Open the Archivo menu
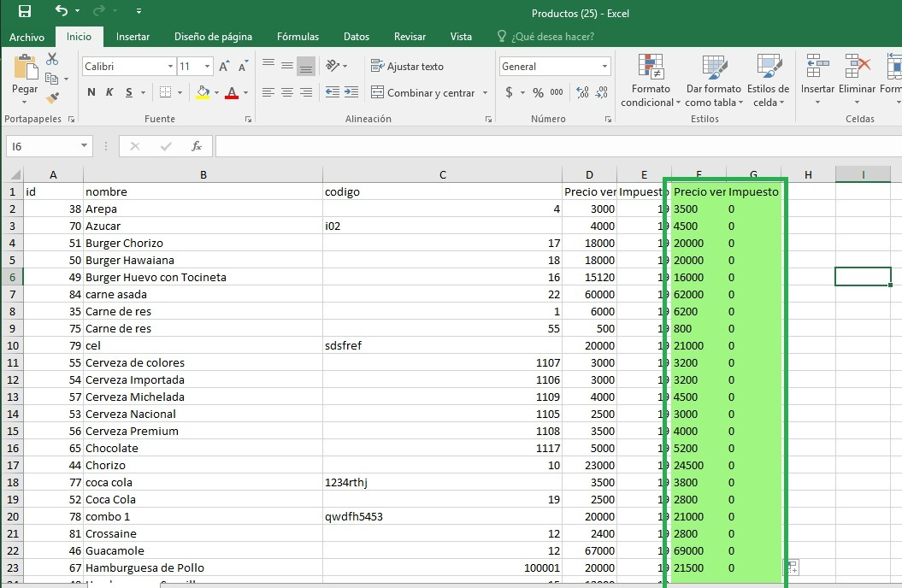 click(x=27, y=37)
